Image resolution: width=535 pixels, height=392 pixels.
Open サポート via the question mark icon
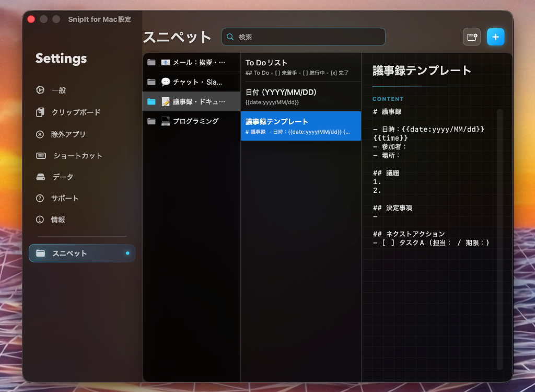coord(40,198)
